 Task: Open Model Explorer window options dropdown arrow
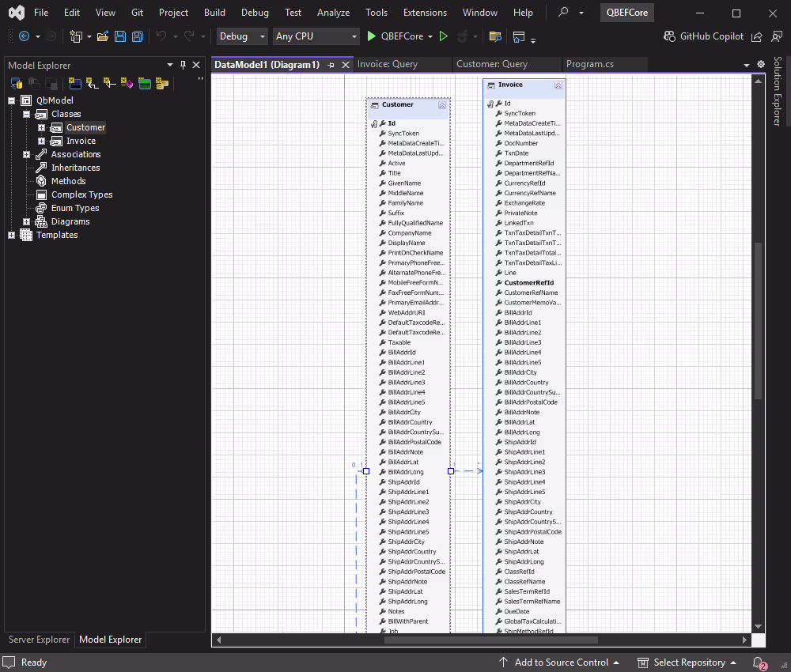[170, 65]
